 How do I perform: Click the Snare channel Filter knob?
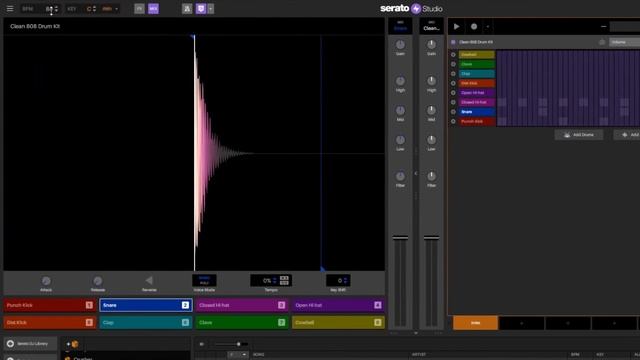tap(400, 176)
